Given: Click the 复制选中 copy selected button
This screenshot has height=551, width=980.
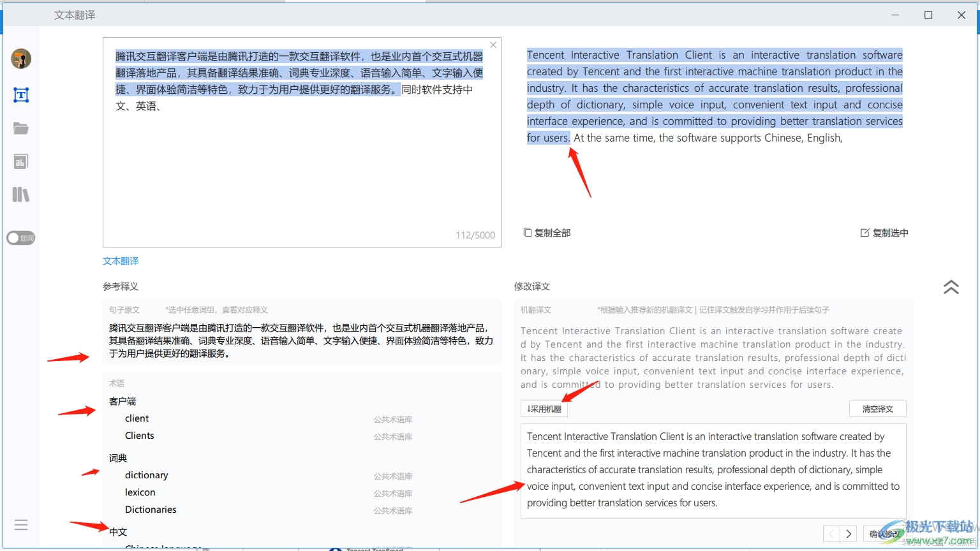Looking at the screenshot, I should click(x=884, y=233).
